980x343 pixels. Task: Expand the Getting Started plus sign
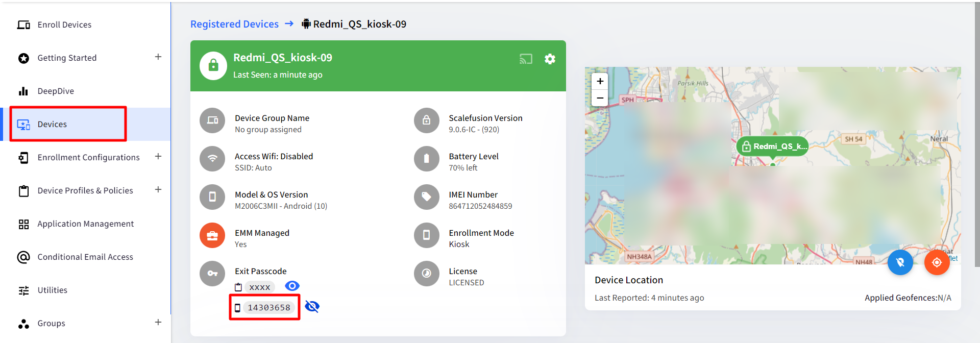pos(158,57)
